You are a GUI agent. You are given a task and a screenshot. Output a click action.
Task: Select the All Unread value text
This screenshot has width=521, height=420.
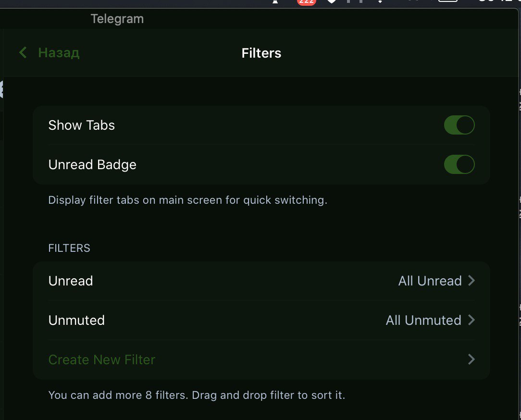click(430, 281)
